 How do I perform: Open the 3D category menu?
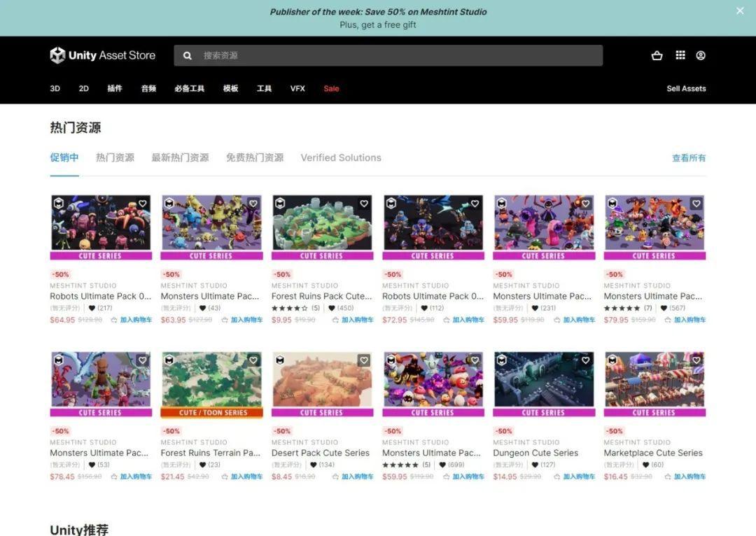coord(55,89)
